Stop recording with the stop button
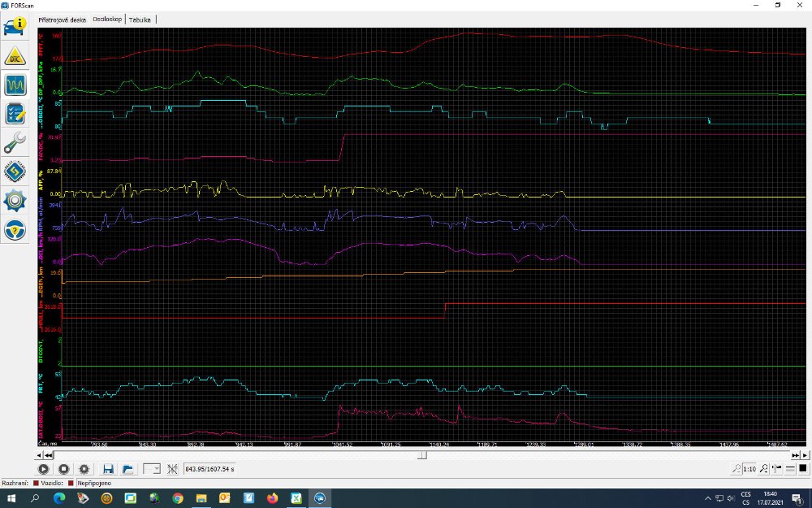Screen dimensions: 812x508 [x=63, y=469]
